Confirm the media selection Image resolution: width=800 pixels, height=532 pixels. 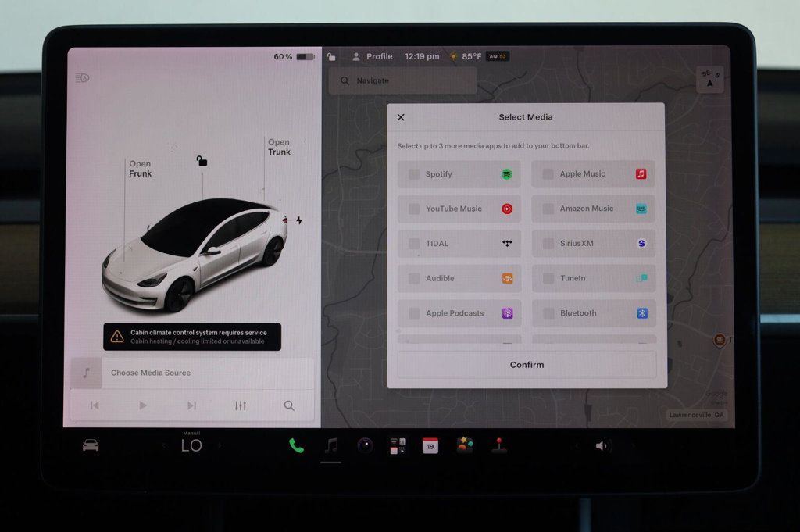click(527, 365)
